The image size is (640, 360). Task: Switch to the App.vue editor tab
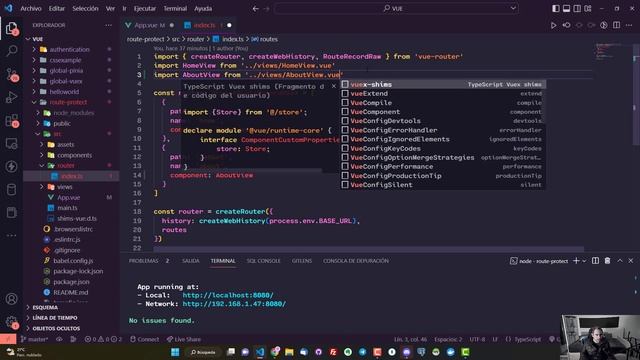click(149, 25)
